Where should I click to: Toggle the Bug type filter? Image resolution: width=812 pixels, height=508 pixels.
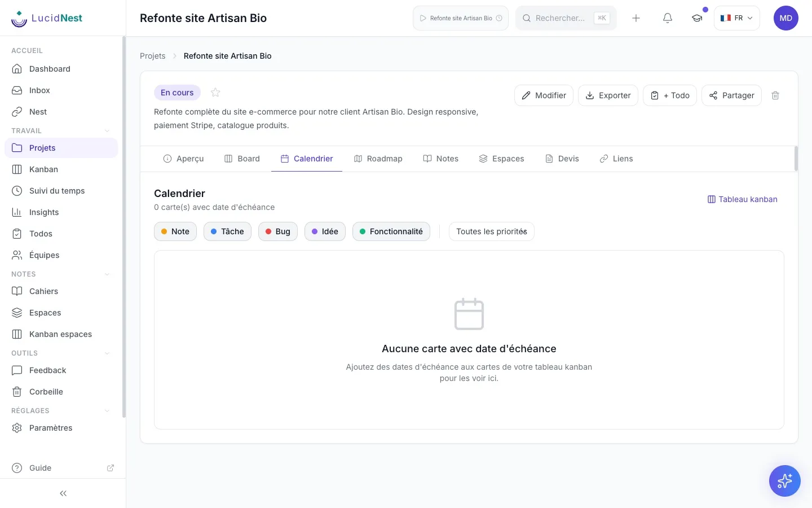point(278,231)
